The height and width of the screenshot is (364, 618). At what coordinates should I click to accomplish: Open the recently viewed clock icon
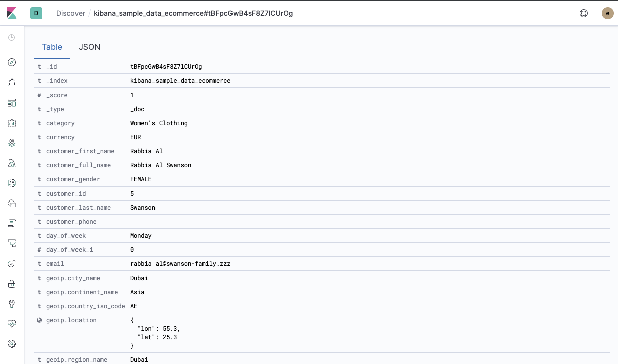pyautogui.click(x=12, y=37)
